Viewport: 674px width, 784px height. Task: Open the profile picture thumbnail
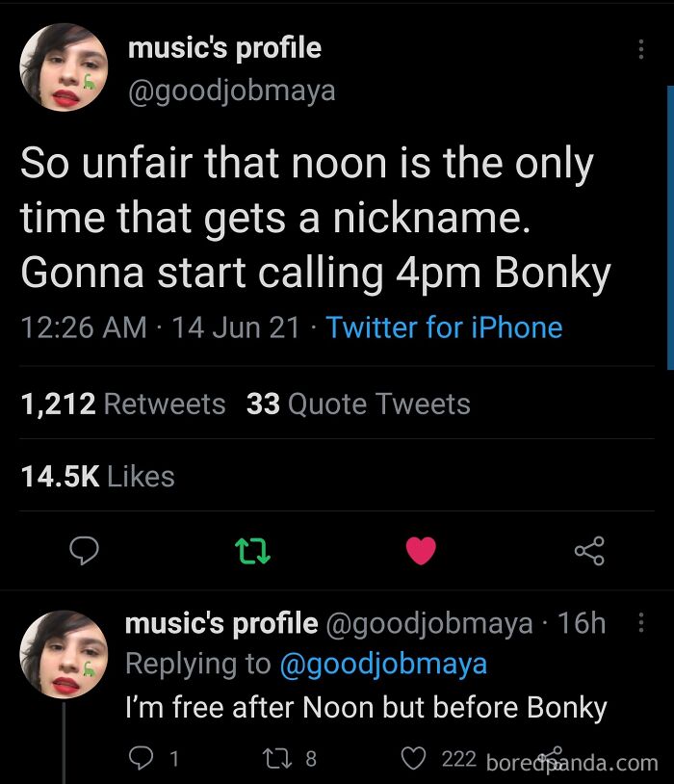pyautogui.click(x=64, y=66)
